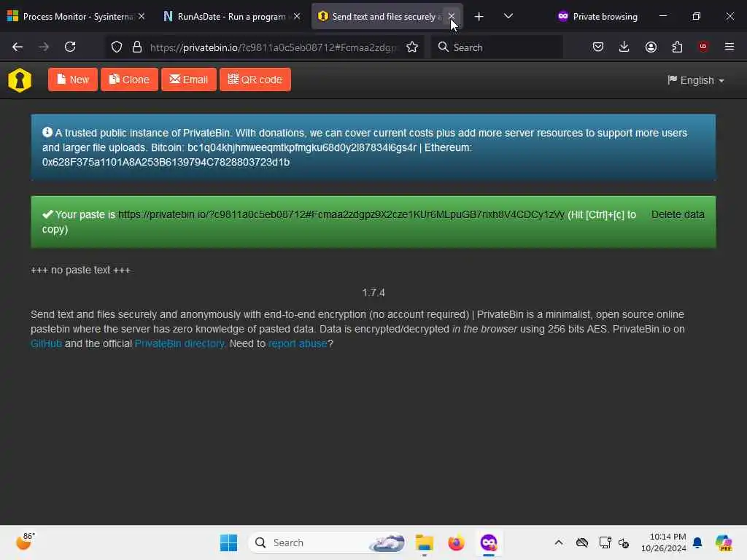Click the PrivateBin keyhole logo
This screenshot has height=560, width=747.
click(20, 80)
